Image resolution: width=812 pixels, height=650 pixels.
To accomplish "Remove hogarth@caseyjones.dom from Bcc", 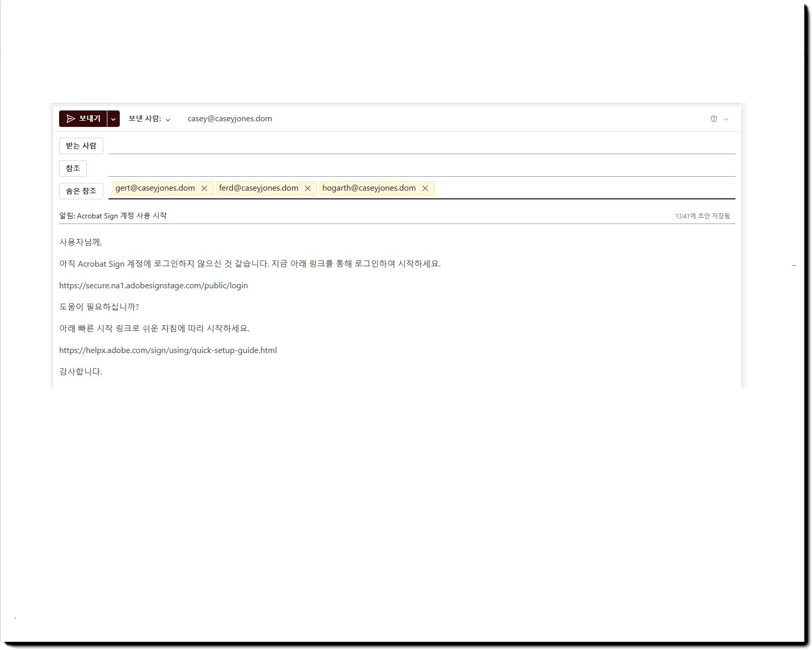I will click(425, 189).
